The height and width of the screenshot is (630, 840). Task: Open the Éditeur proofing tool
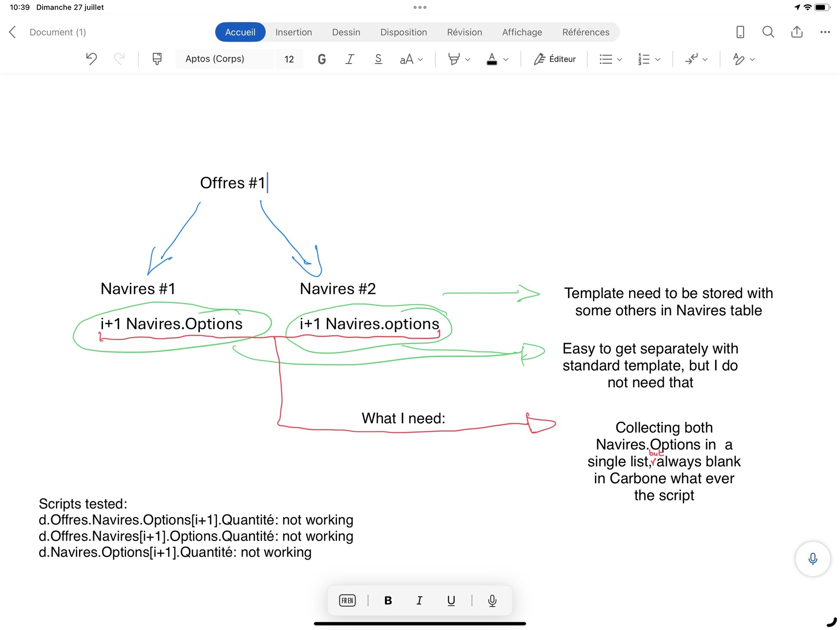click(x=555, y=59)
